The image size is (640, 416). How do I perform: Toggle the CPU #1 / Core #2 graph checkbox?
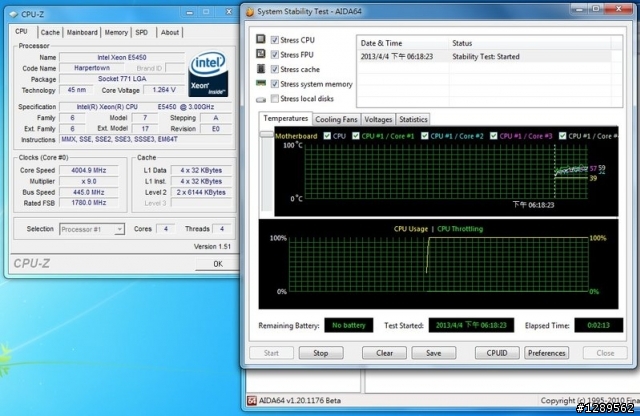click(x=424, y=136)
